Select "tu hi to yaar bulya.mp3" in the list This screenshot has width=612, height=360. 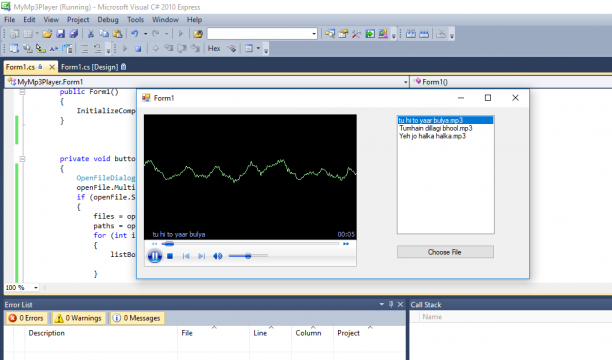(446, 120)
